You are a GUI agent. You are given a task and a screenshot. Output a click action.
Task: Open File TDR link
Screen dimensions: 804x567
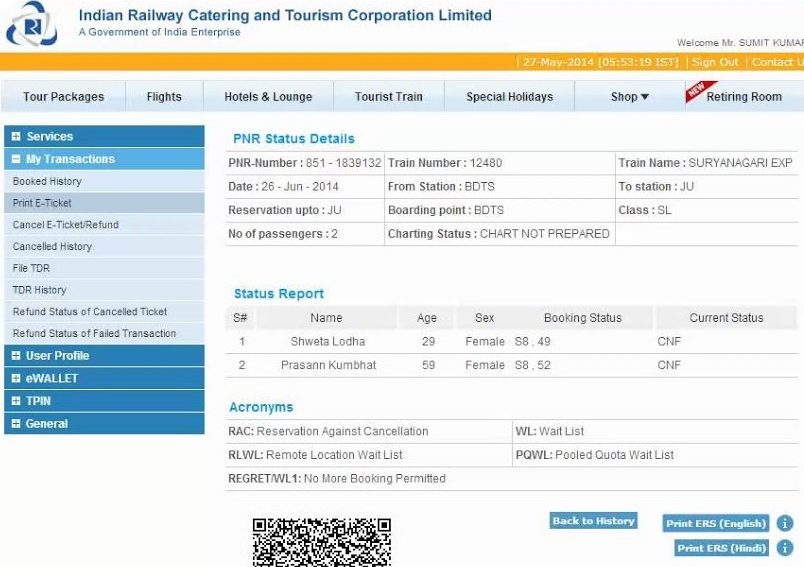tap(104, 268)
